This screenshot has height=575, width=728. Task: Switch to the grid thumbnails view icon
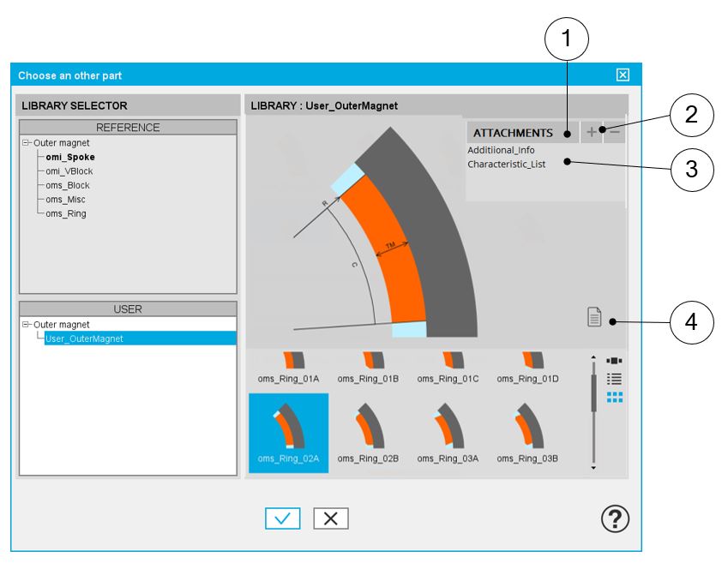point(614,397)
